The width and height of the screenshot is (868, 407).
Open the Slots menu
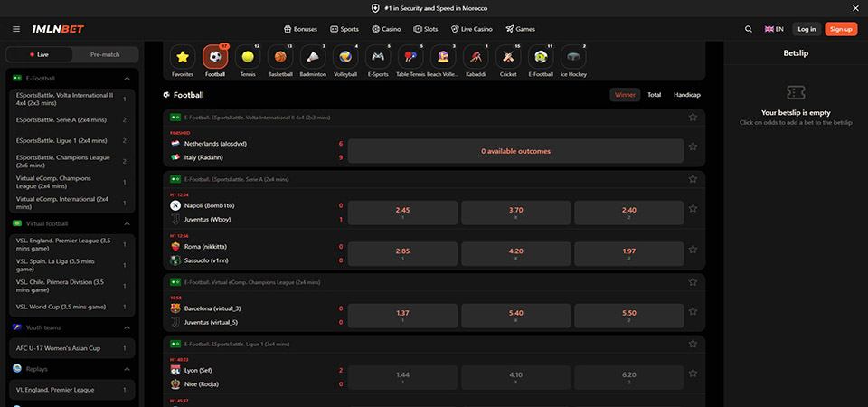tap(426, 29)
